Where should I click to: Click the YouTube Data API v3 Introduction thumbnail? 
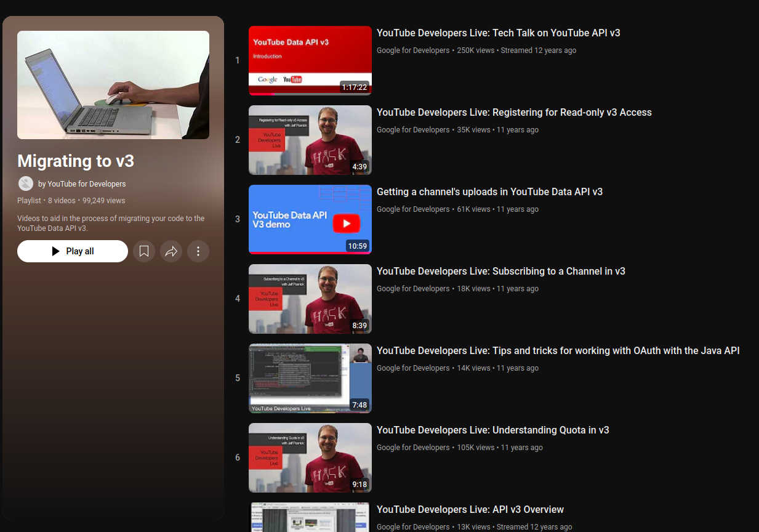310,60
